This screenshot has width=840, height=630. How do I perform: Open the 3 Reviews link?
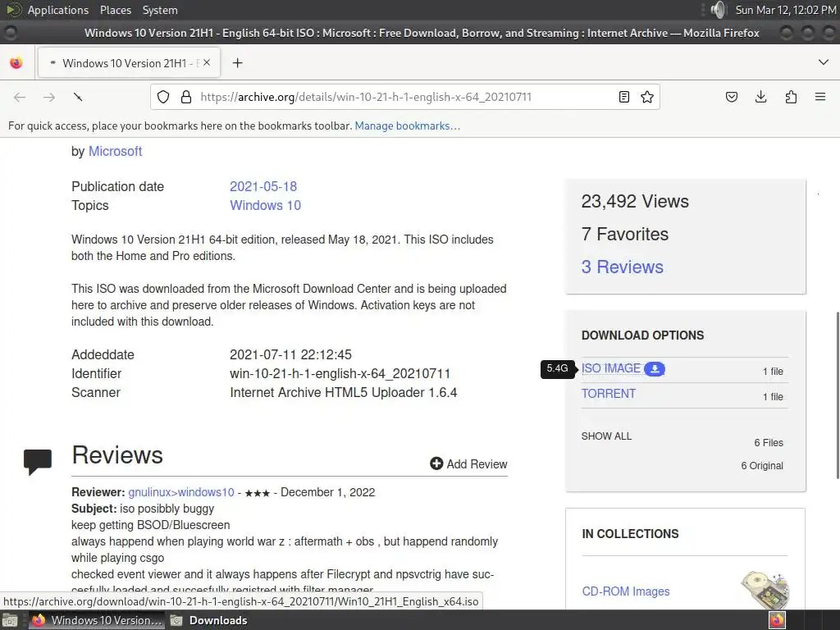point(623,267)
